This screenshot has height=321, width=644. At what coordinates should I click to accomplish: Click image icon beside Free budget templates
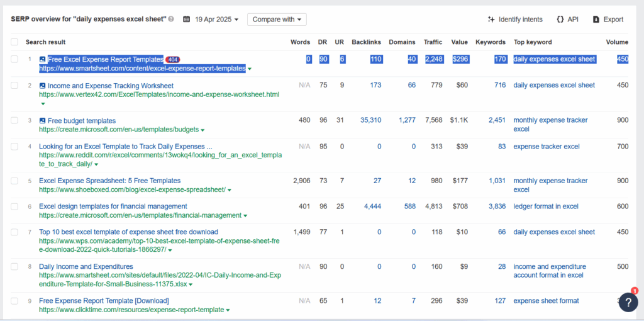click(x=42, y=121)
